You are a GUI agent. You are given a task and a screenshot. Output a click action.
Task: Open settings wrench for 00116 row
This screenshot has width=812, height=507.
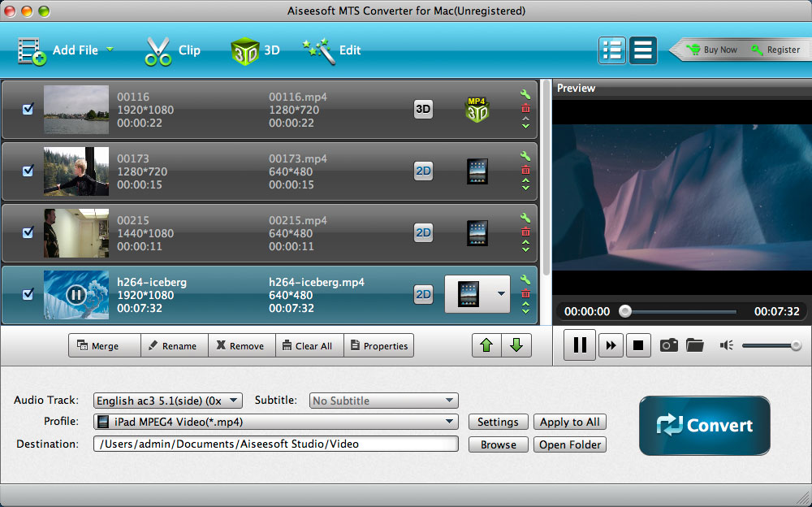point(525,93)
